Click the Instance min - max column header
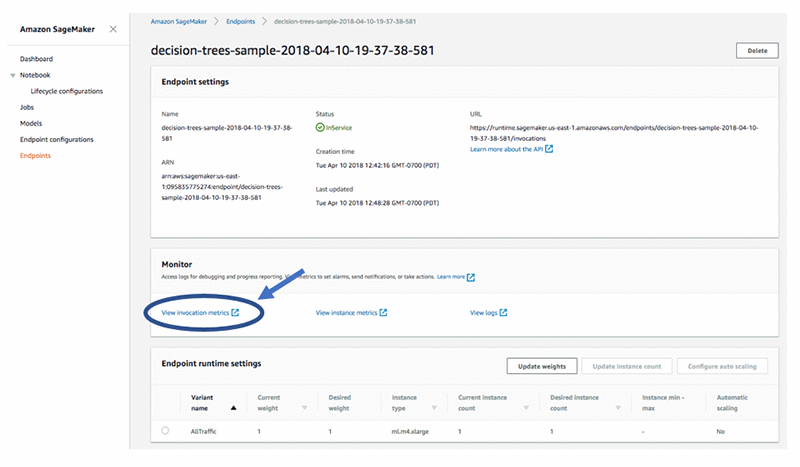This screenshot has height=467, width=800. pos(663,403)
